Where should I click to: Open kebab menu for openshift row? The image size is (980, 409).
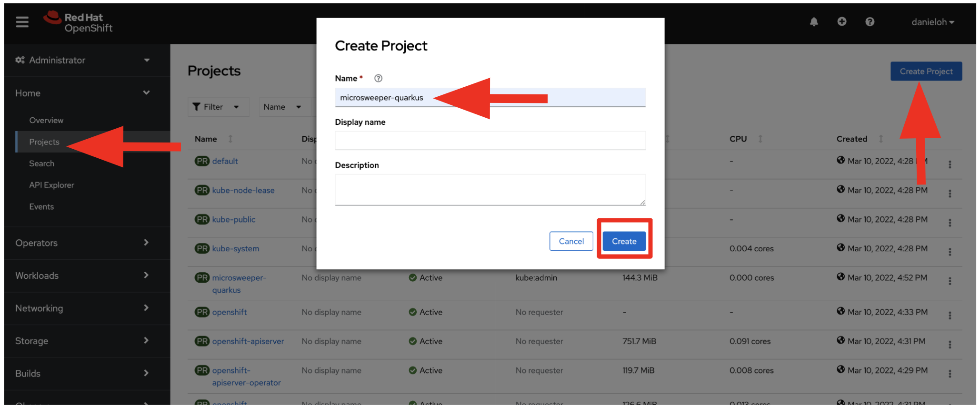950,316
